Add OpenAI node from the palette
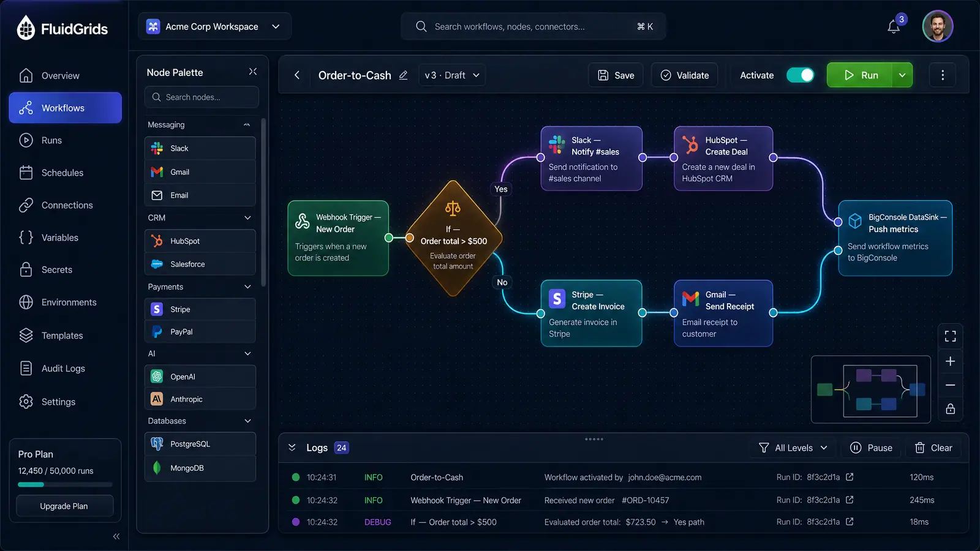This screenshot has width=980, height=551. [200, 377]
